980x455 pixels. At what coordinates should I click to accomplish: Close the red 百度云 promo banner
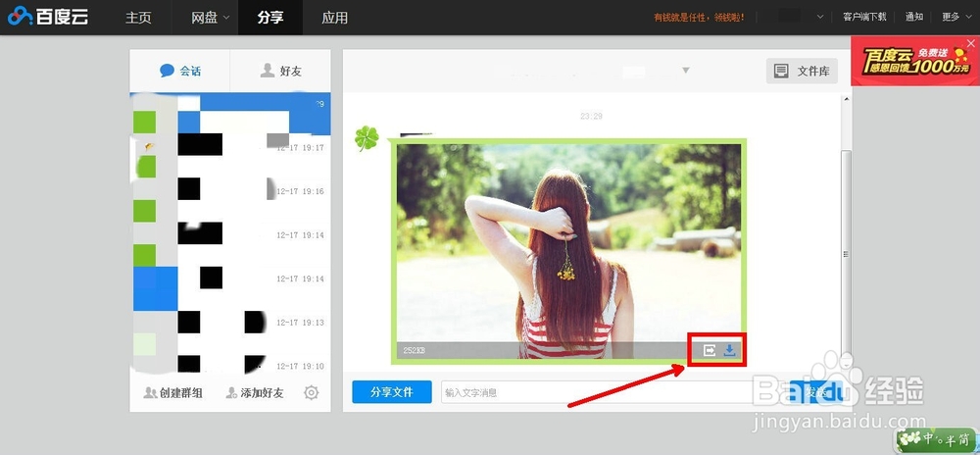pyautogui.click(x=970, y=43)
